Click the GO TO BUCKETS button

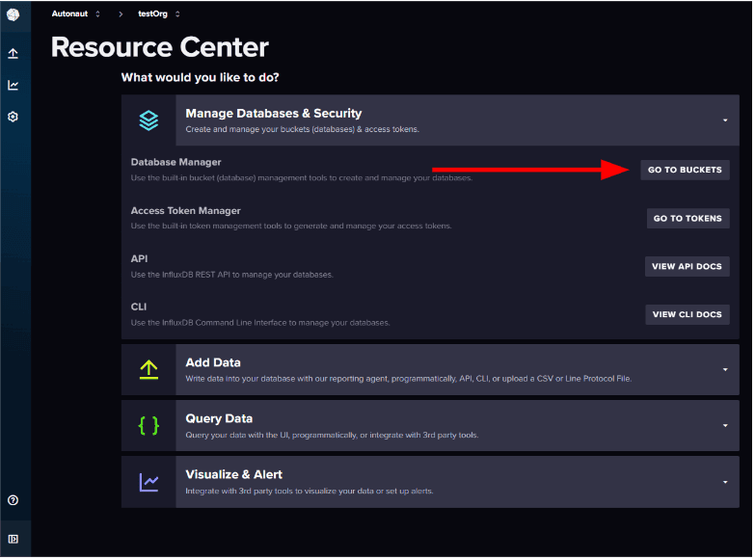pos(685,170)
